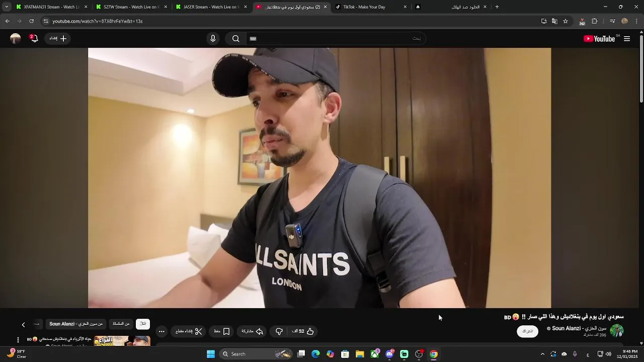Viewport: 644px width, 362px height.
Task: Click install/cast icon in address bar
Action: coord(544,21)
